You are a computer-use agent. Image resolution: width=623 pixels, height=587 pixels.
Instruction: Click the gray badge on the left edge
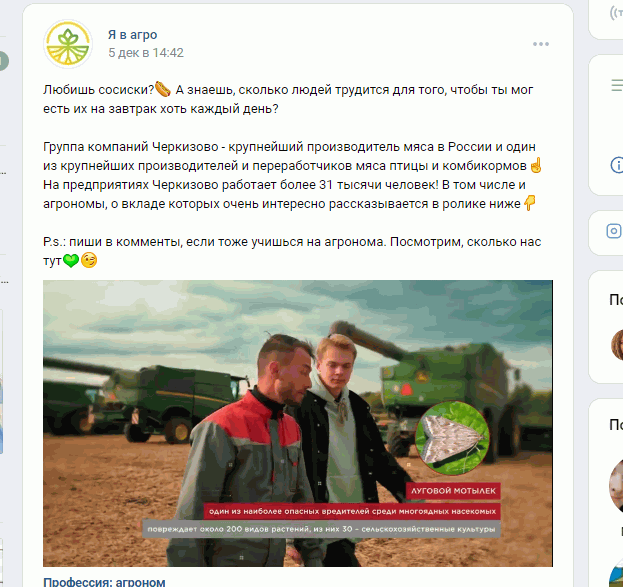(4, 61)
